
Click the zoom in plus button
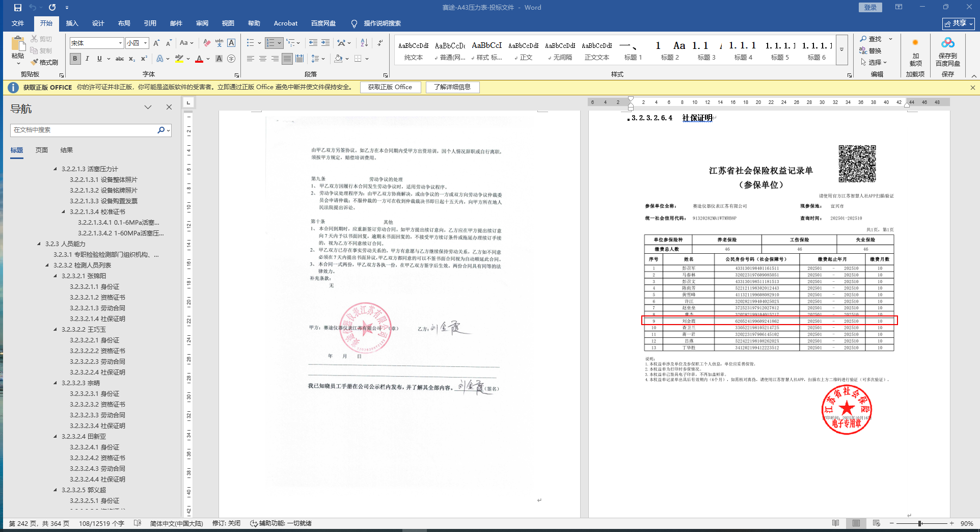951,523
